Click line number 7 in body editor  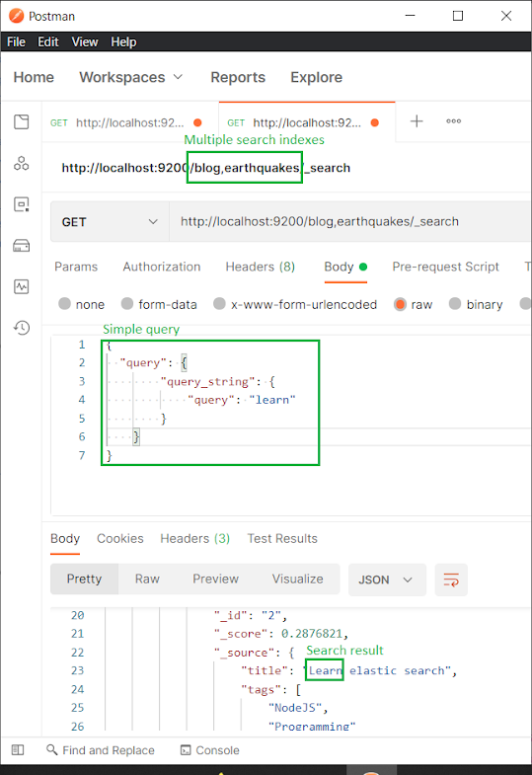click(82, 455)
